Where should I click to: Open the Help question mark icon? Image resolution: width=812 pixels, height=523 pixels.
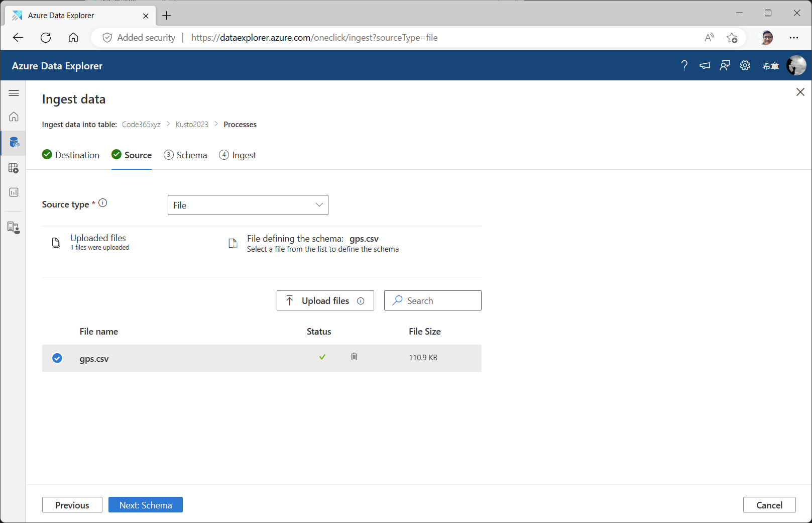coord(684,65)
